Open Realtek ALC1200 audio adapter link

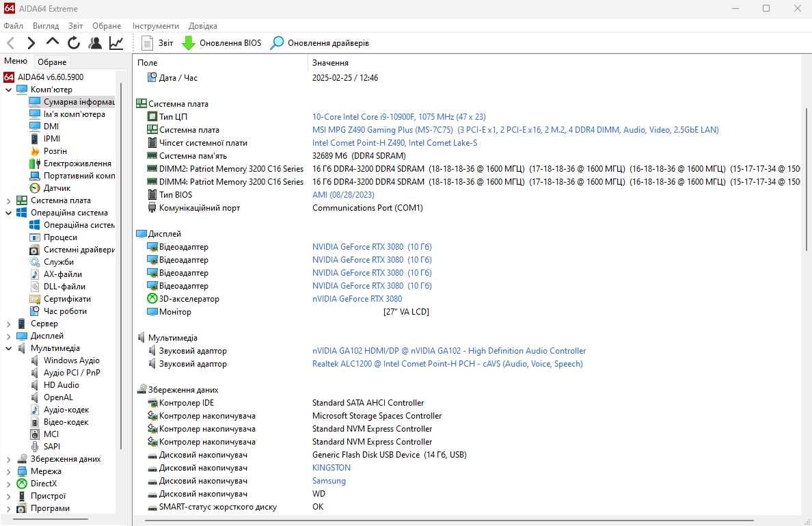point(448,364)
